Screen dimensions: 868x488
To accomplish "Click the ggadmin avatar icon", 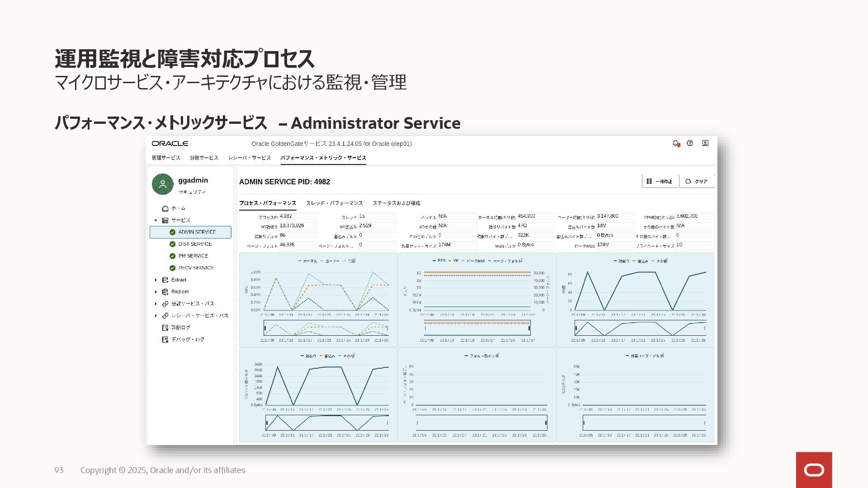I will pos(163,184).
